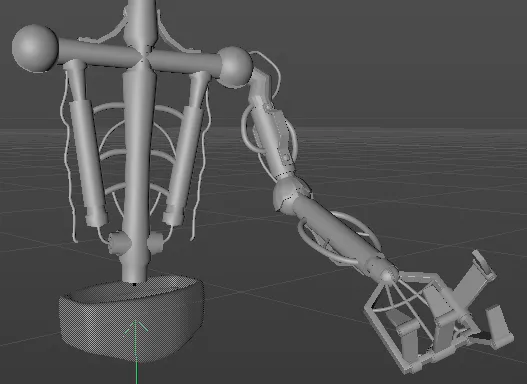Select the large left shoulder sphere
This screenshot has width=527, height=384.
(x=35, y=48)
